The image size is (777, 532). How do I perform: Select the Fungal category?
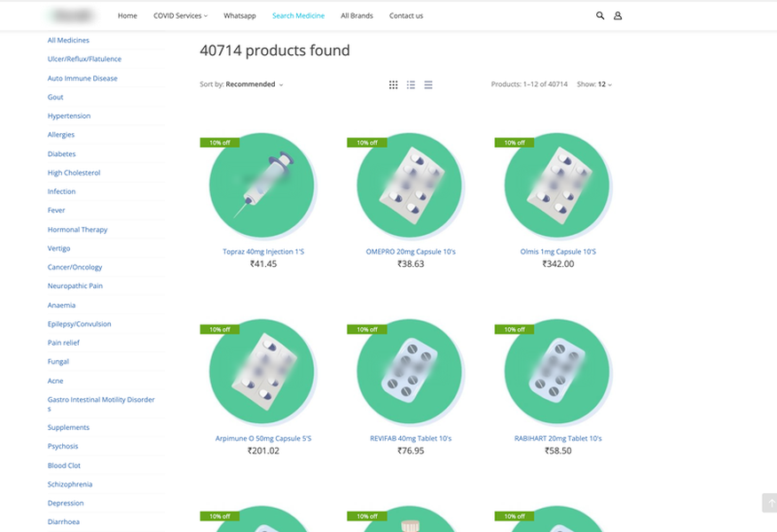pyautogui.click(x=58, y=362)
